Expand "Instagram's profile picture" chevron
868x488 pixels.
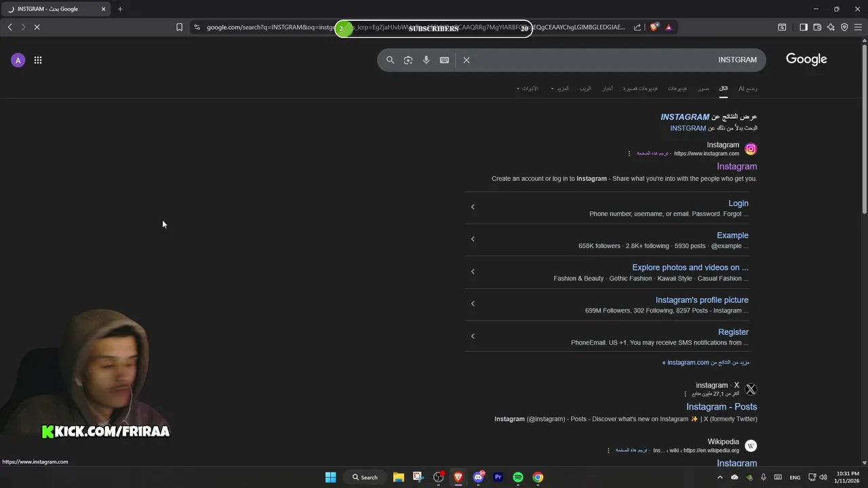click(x=473, y=304)
